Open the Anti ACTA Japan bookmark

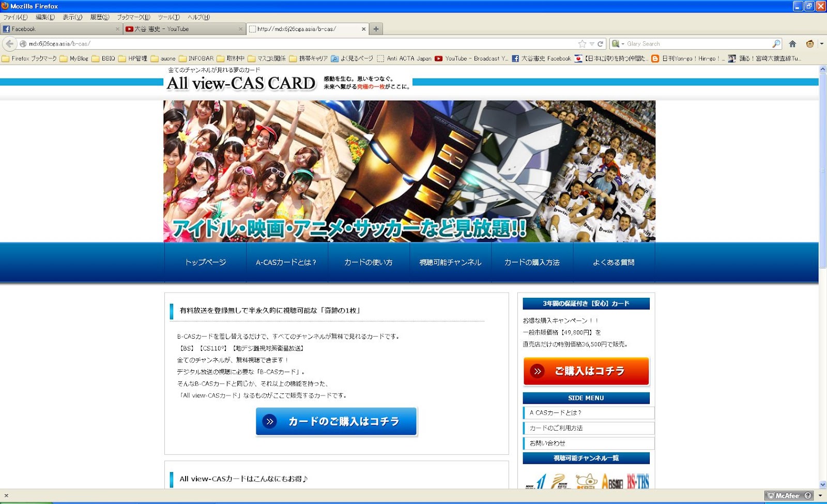click(404, 58)
